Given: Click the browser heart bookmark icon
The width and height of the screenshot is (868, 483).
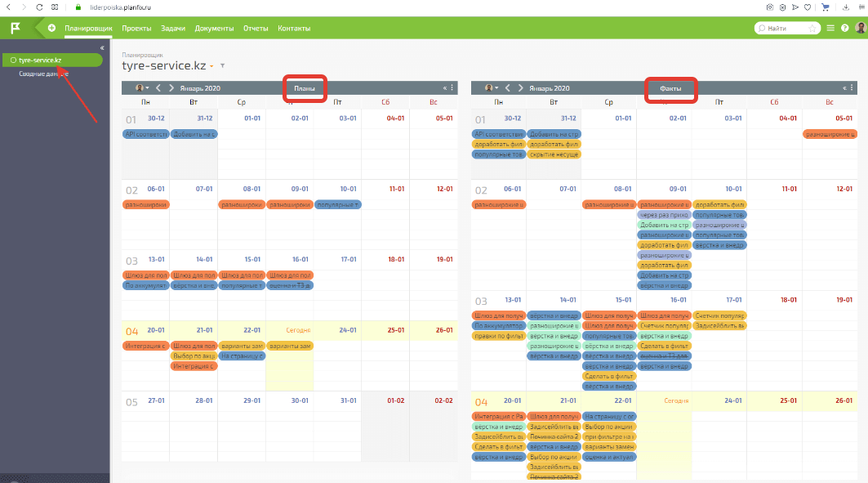Looking at the screenshot, I should coord(808,7).
